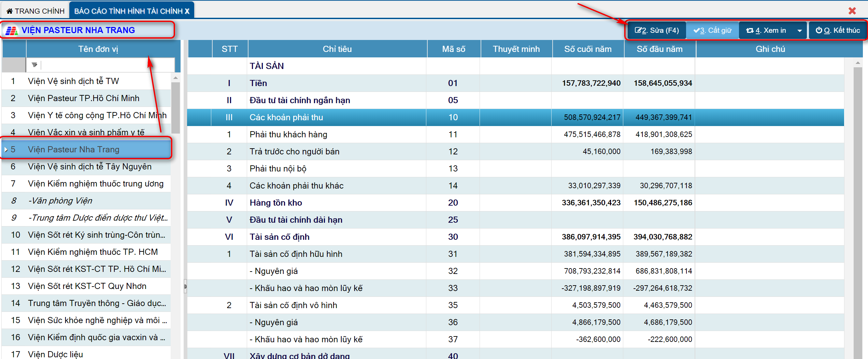Image resolution: width=868 pixels, height=359 pixels.
Task: Sort by the Số cuối năm column header
Action: point(587,49)
